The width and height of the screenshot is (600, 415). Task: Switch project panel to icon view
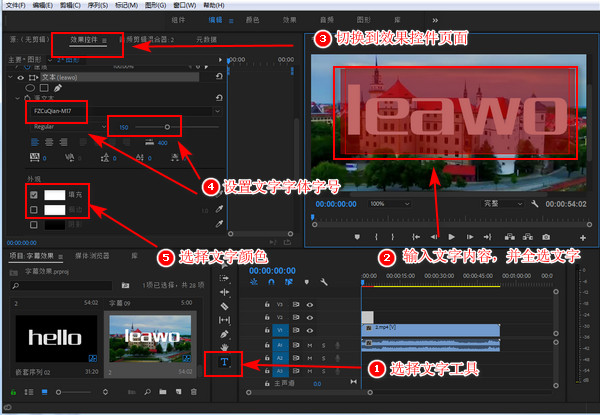pos(45,392)
